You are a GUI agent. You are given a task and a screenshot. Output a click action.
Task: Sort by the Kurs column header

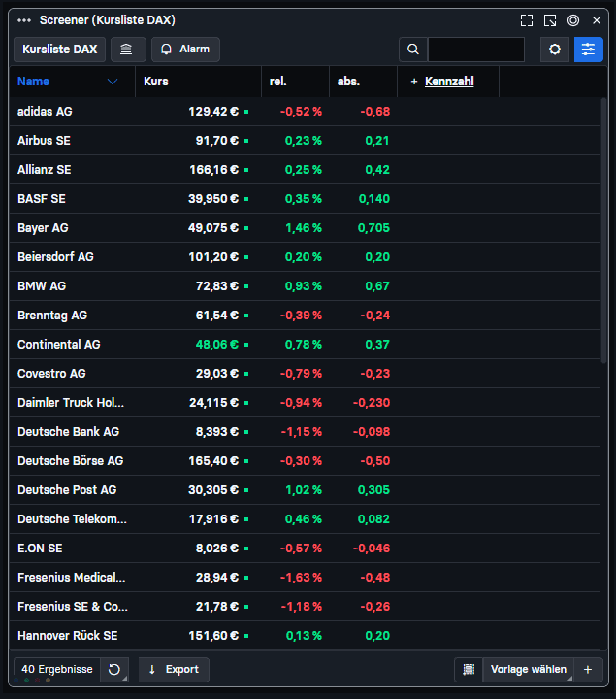156,82
